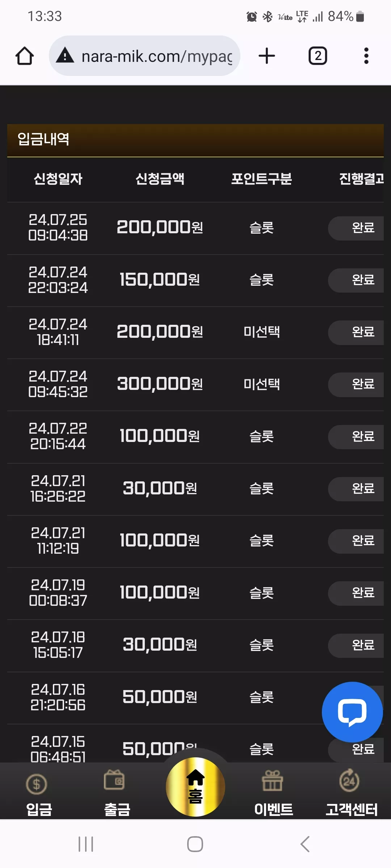Select the 포인트구분 column header
This screenshot has height=868, width=391.
coord(261,179)
